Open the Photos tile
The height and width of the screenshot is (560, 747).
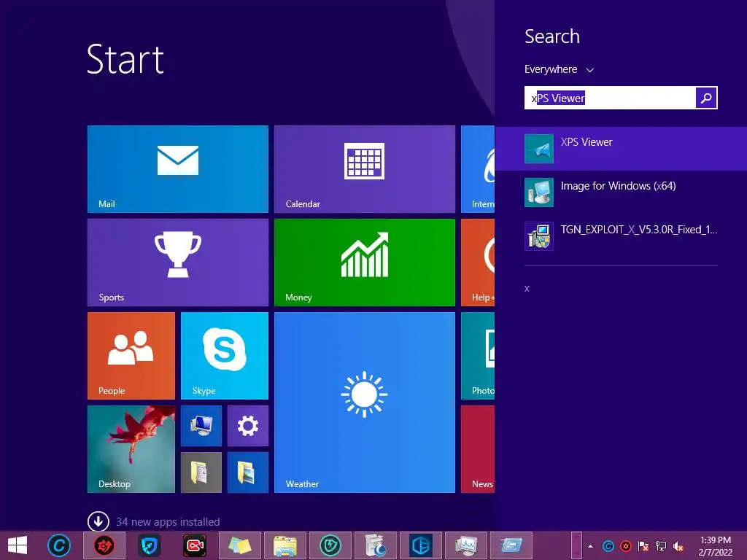click(478, 356)
